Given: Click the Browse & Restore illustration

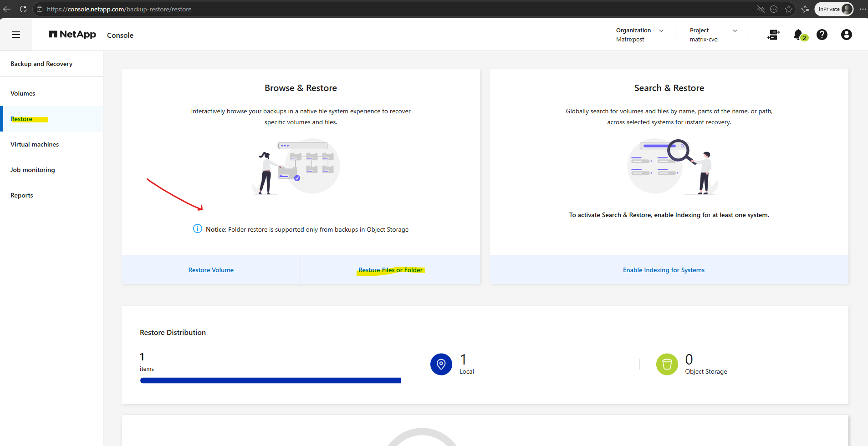Looking at the screenshot, I should coord(296,167).
